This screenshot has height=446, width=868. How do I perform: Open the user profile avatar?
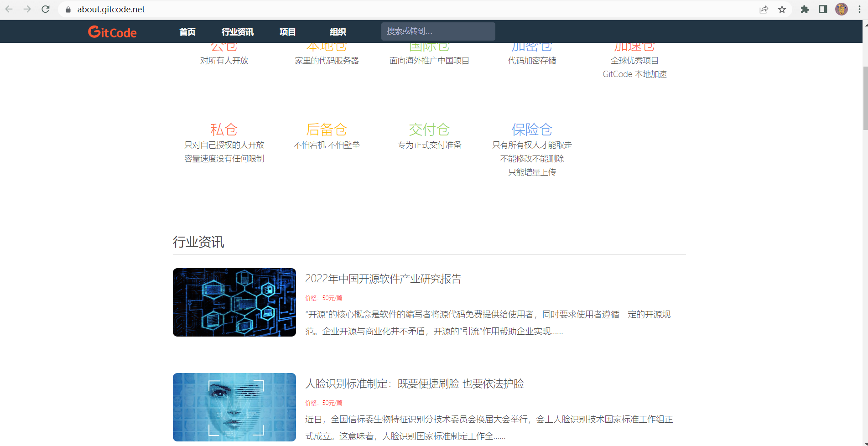(x=842, y=9)
